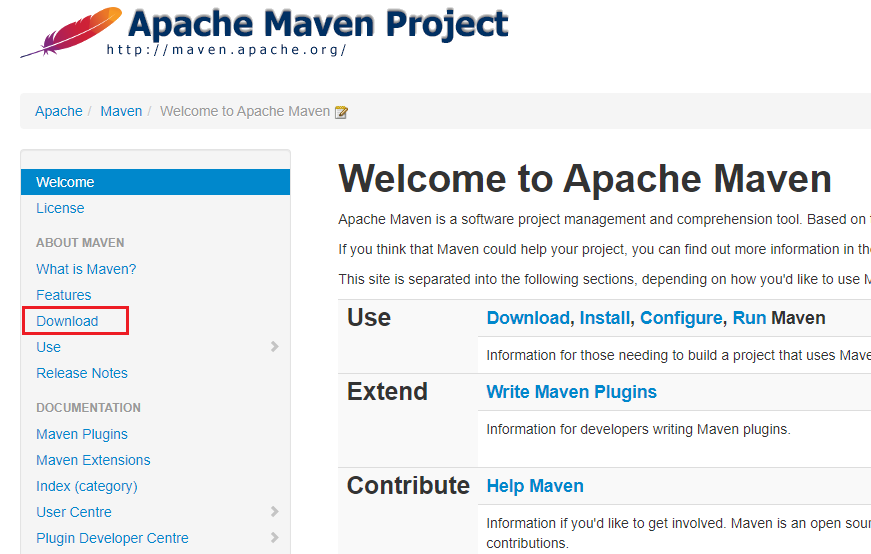Open Maven Extensions link
The height and width of the screenshot is (554, 871).
(93, 460)
